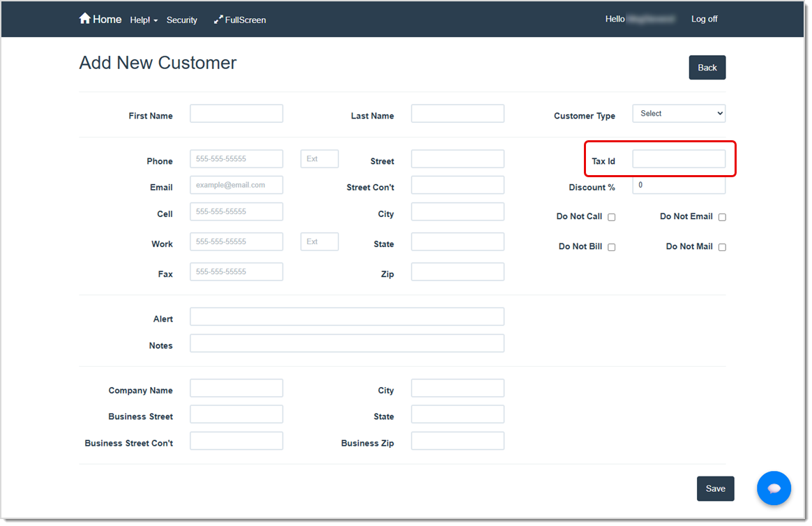812x526 pixels.
Task: Expand the Help! menu
Action: [144, 20]
